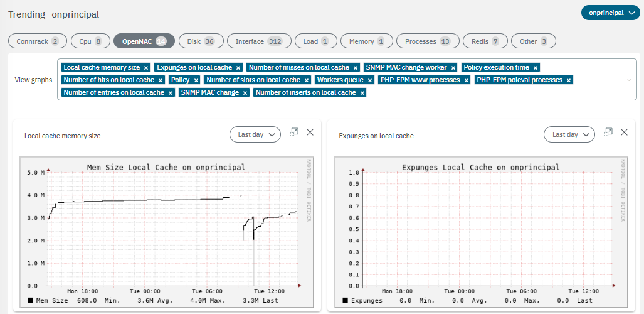
Task: Open Last day dropdown for memory size graph
Action: click(x=255, y=134)
